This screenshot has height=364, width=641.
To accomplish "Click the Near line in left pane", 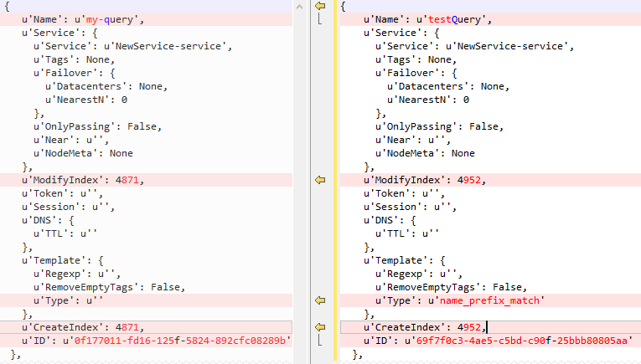I will 71,140.
